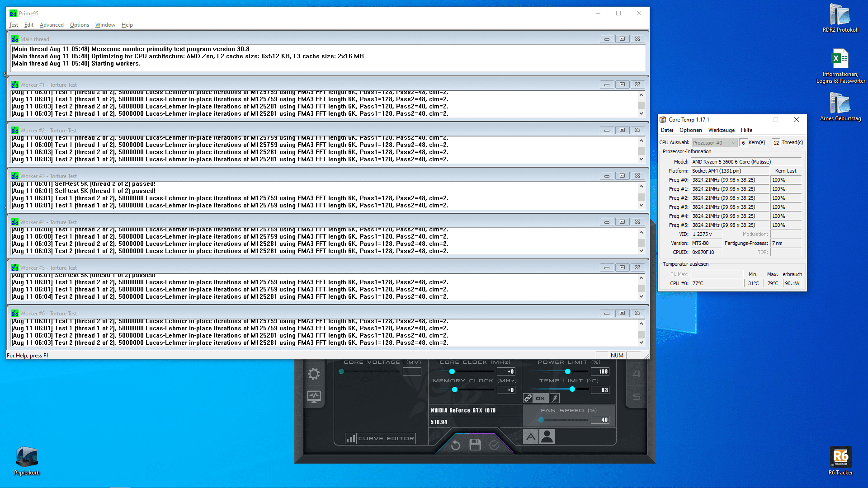Click Main thread window icon
868x488 pixels.
(x=15, y=39)
